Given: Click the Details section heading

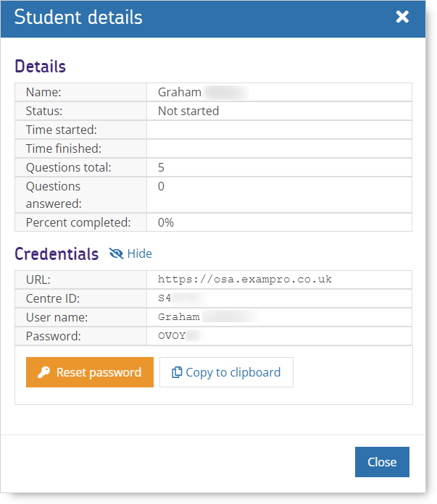Looking at the screenshot, I should [40, 67].
